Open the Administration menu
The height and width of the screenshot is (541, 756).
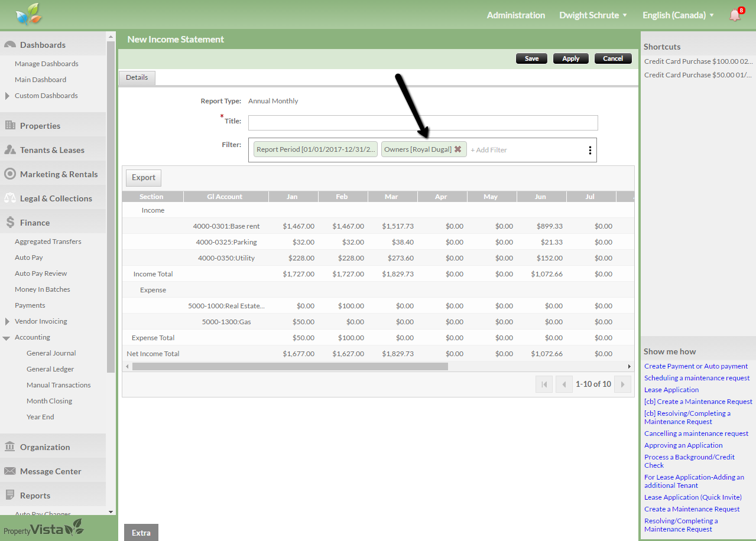click(515, 15)
